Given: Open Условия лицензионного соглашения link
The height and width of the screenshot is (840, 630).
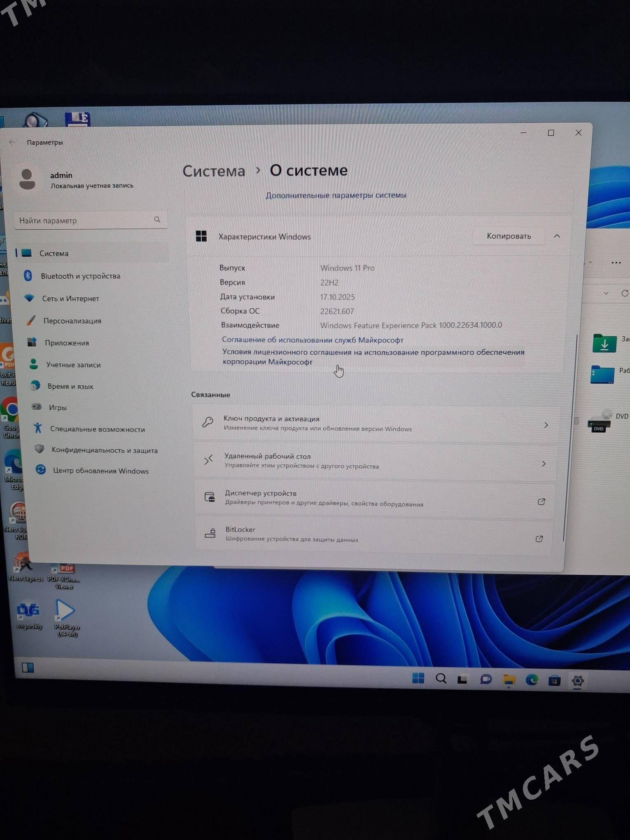Looking at the screenshot, I should tap(373, 357).
